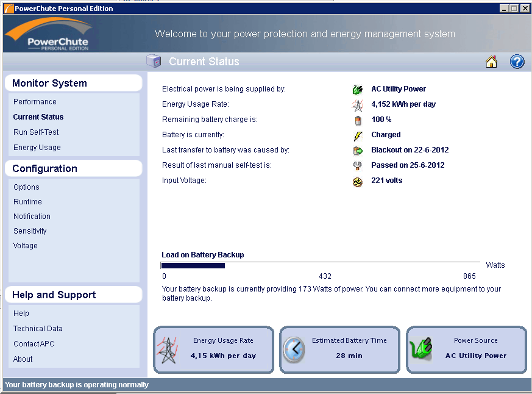The image size is (532, 394).
Task: Click the self-test wrench icon
Action: coord(357,166)
